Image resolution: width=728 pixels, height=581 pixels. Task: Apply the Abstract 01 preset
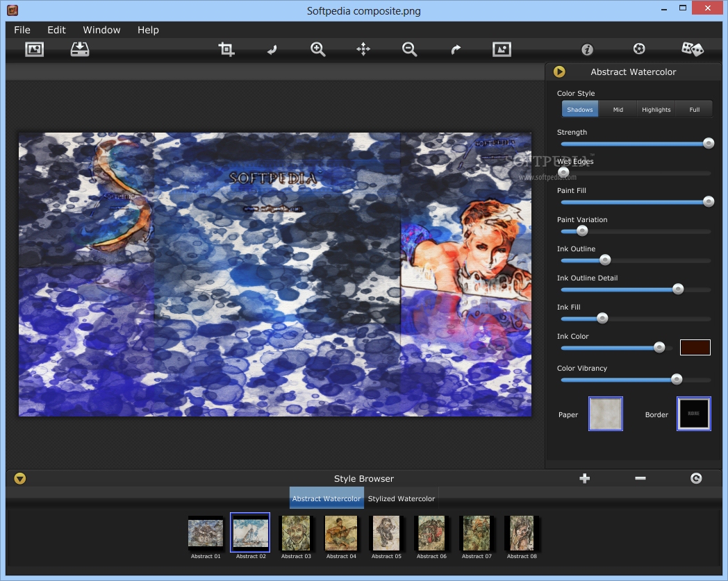(206, 532)
